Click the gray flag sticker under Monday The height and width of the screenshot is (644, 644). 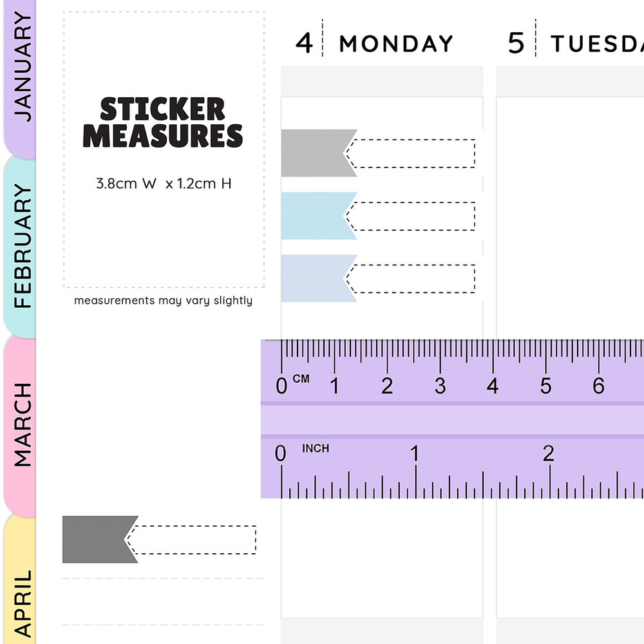pyautogui.click(x=316, y=153)
